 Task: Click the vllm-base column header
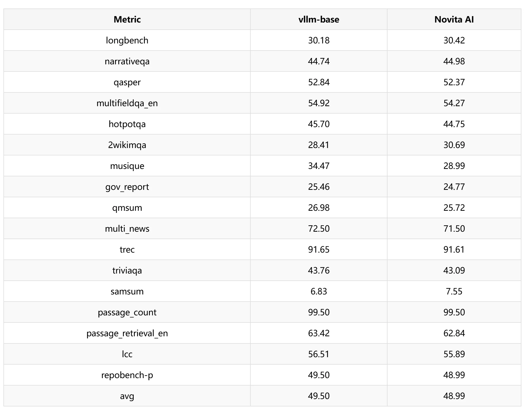click(x=319, y=19)
